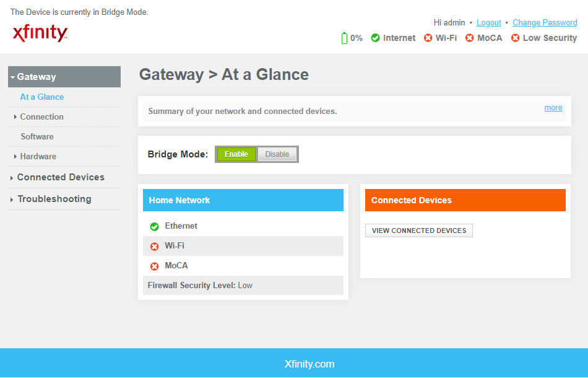This screenshot has height=378, width=588.
Task: Select At a Glance in sidebar
Action: click(x=42, y=97)
